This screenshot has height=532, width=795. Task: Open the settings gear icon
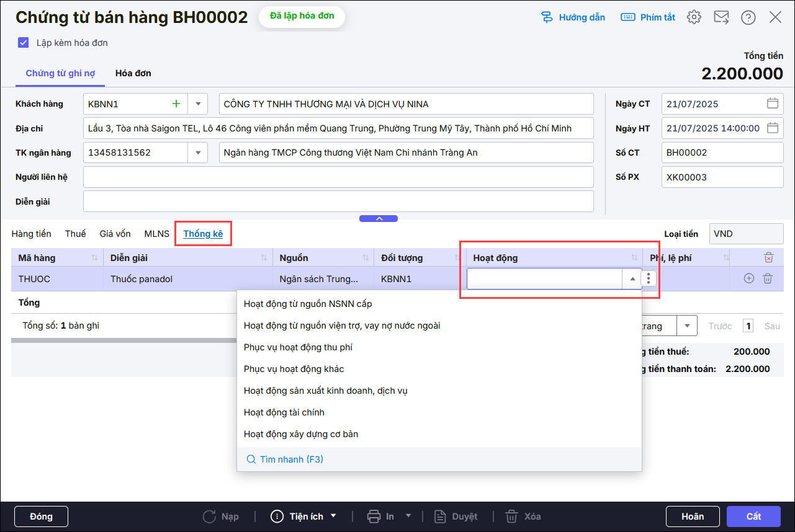tap(694, 17)
